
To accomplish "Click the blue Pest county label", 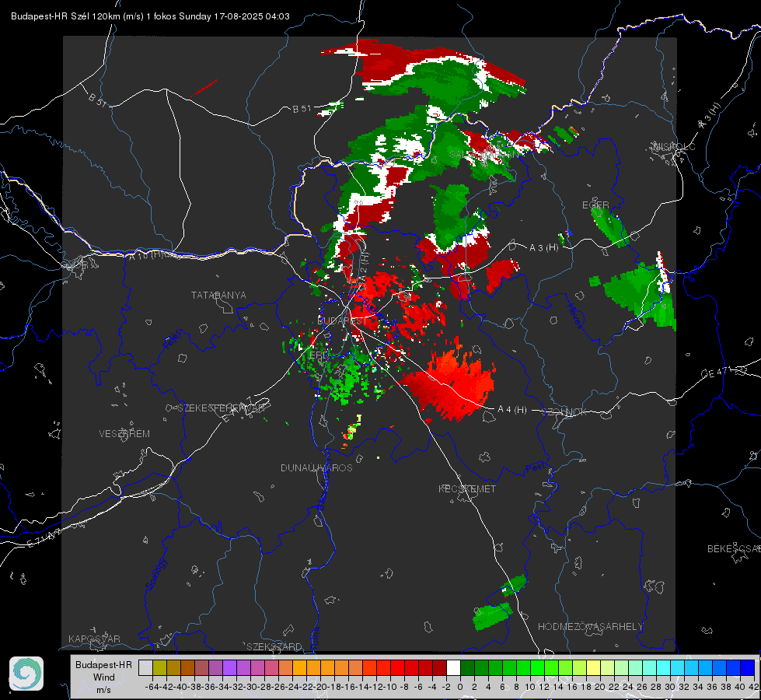I will point(534,468).
